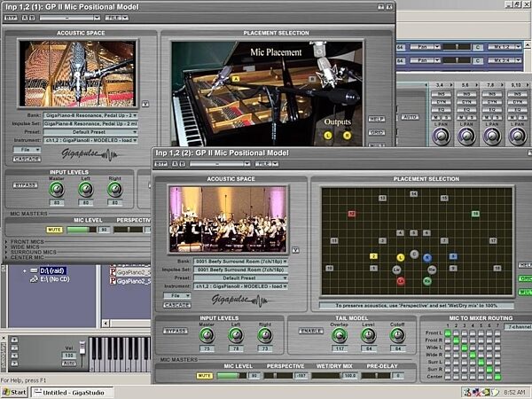Open the Bank dropdown in window (1)

(90, 115)
